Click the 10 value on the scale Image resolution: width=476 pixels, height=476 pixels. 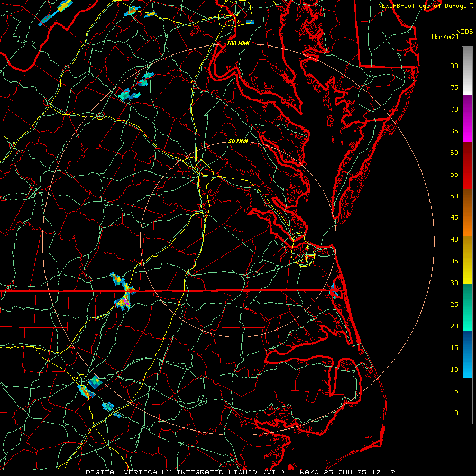coord(454,370)
